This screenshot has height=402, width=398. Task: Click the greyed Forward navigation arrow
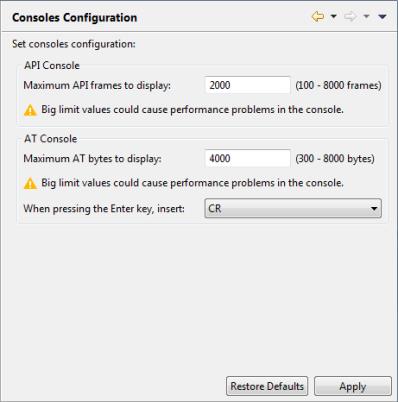[350, 16]
